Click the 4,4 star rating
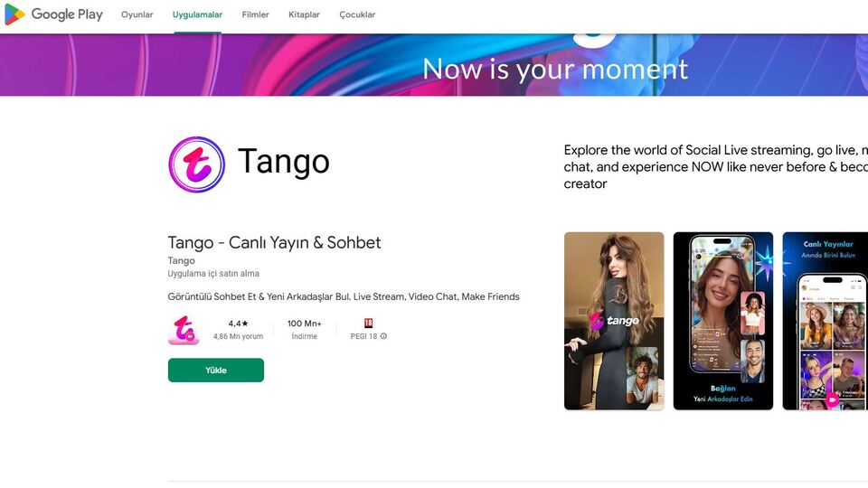The height and width of the screenshot is (488, 868). pyautogui.click(x=238, y=324)
